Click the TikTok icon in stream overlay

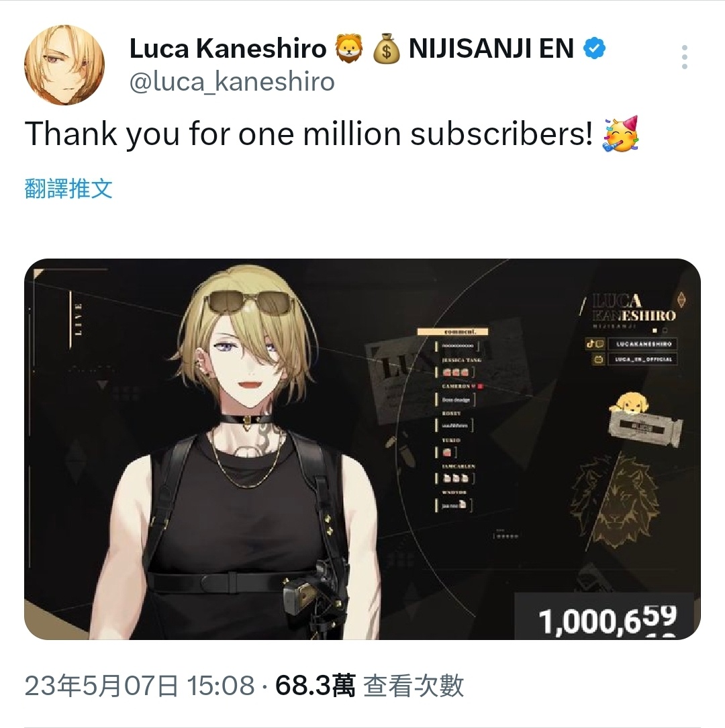[x=591, y=344]
